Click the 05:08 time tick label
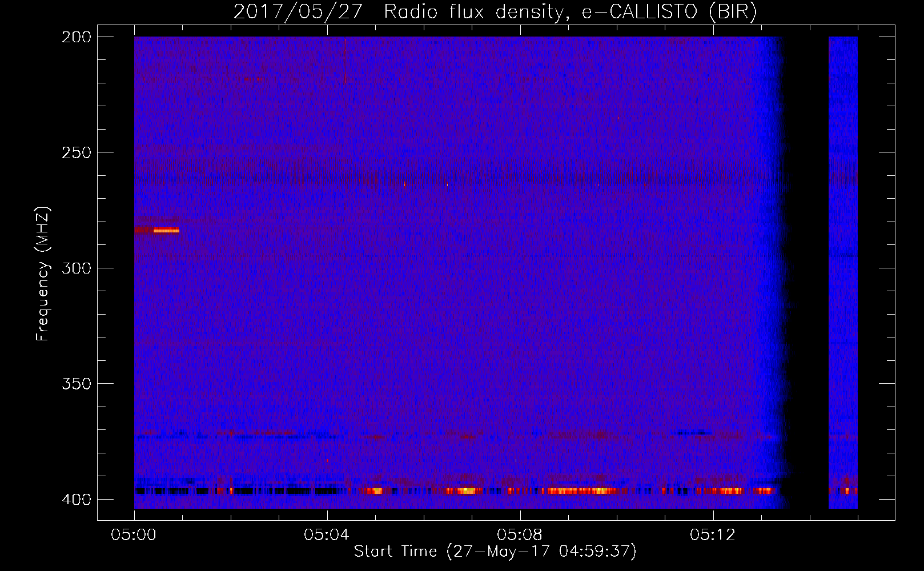This screenshot has width=924, height=571. pos(520,535)
